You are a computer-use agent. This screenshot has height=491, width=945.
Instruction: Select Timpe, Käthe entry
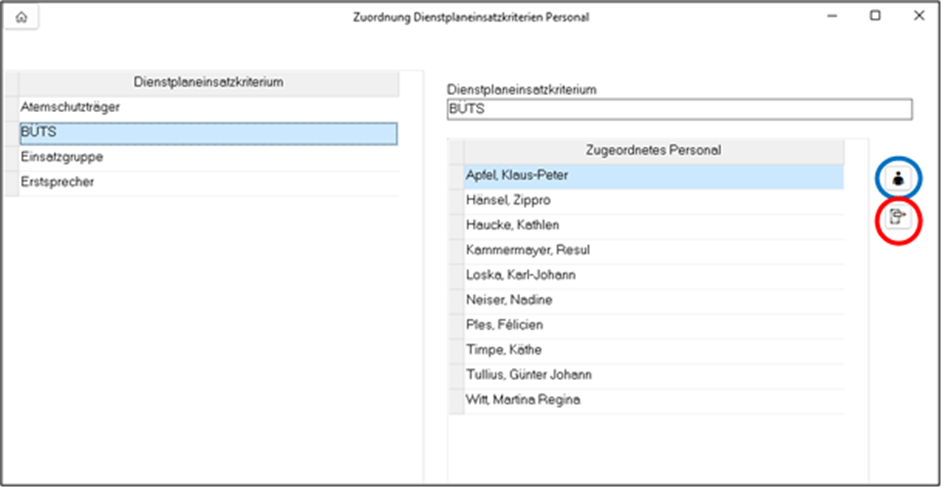tap(653, 350)
